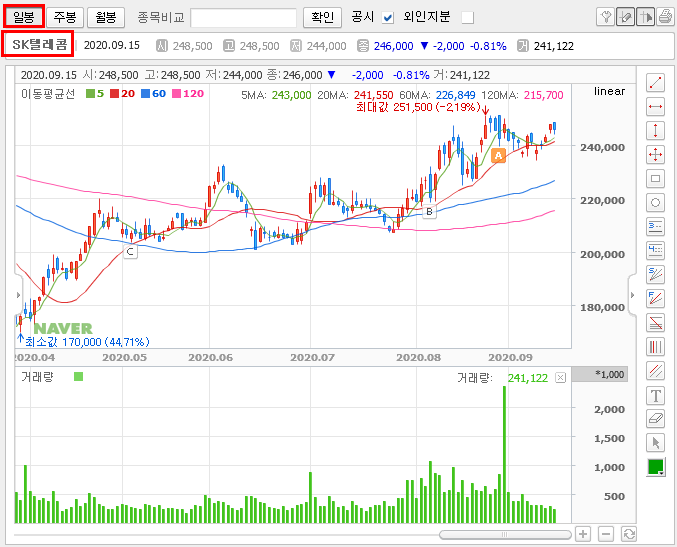This screenshot has height=547, width=677.
Task: Expand the left side panel arrow
Action: pos(19,295)
